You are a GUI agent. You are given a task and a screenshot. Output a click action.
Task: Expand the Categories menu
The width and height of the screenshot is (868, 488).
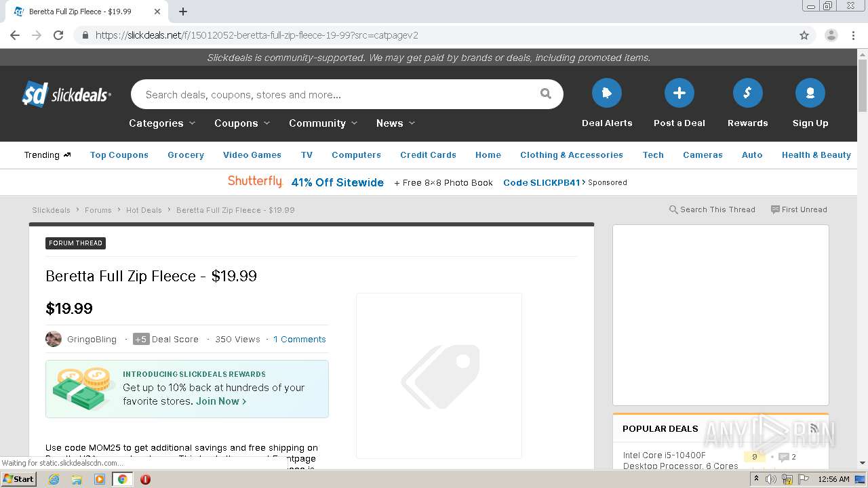(162, 123)
